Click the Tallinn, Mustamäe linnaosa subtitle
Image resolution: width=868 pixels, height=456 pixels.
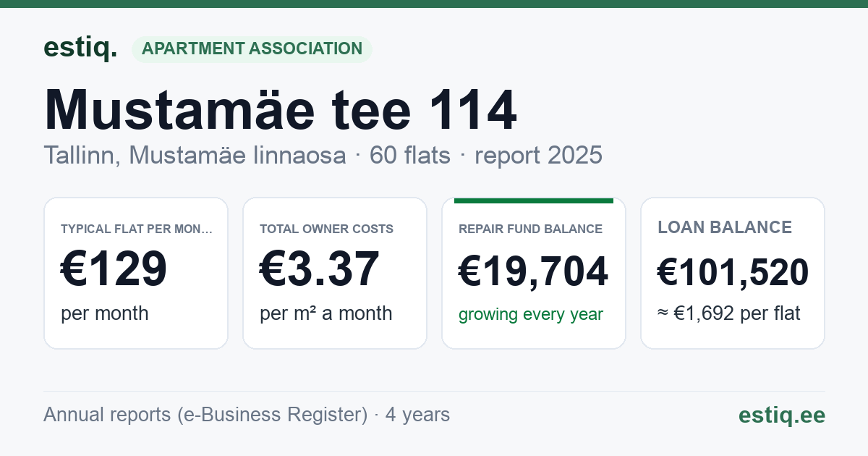click(x=195, y=155)
